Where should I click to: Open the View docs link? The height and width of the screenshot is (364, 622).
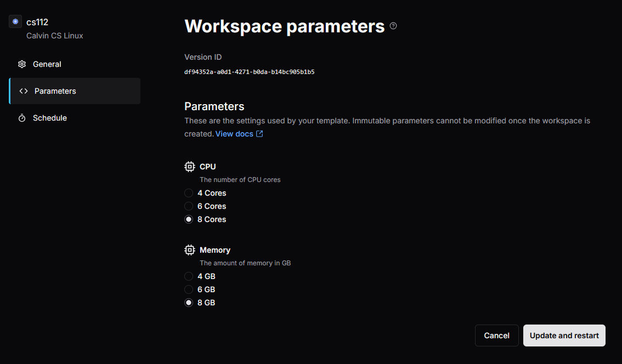click(x=234, y=134)
